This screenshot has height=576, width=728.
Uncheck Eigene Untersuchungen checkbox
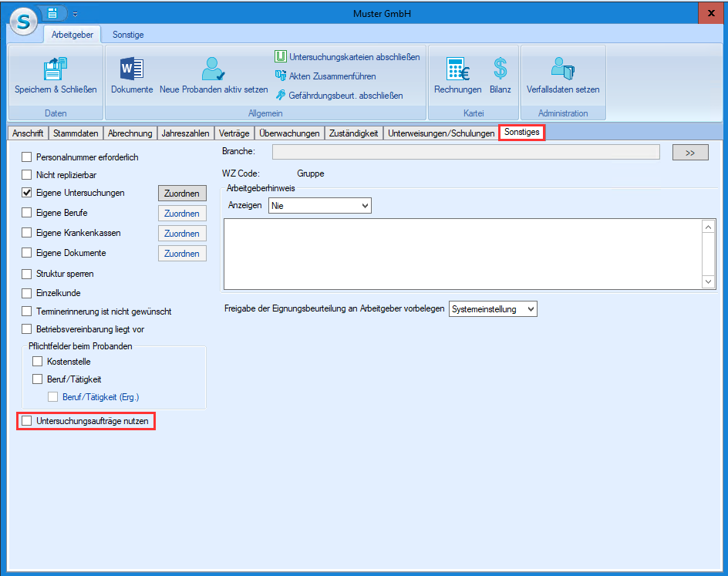[26, 192]
